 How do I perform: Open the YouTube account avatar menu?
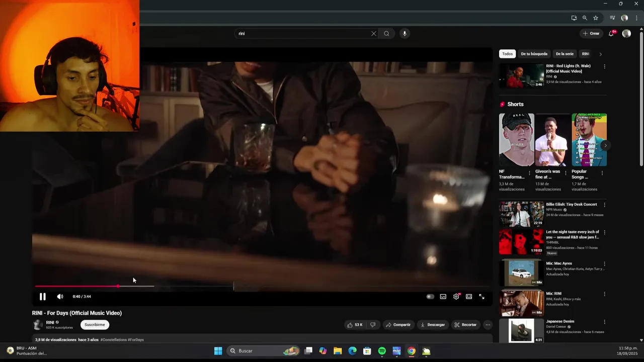[x=626, y=34]
